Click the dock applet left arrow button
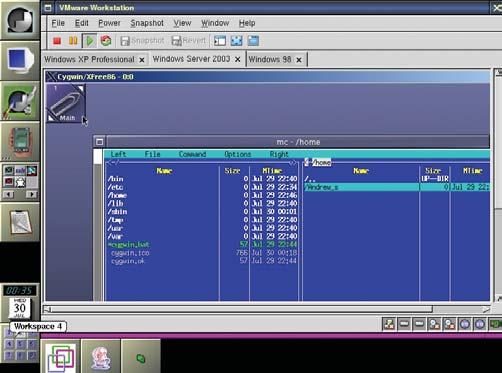 pos(9,194)
